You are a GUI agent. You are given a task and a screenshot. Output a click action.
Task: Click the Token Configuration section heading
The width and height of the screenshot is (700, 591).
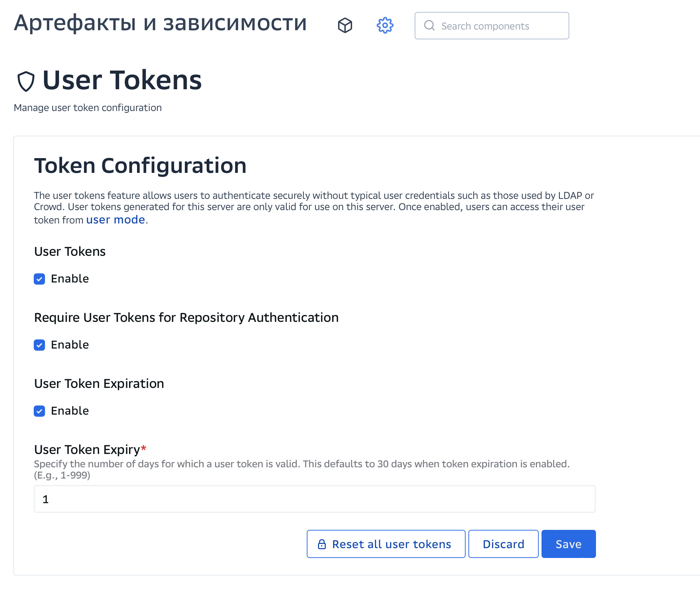(140, 165)
